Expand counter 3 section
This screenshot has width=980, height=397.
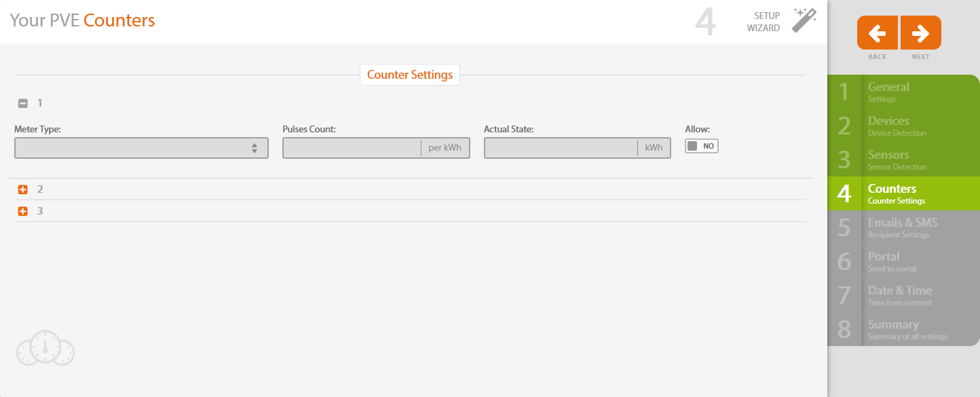coord(22,211)
